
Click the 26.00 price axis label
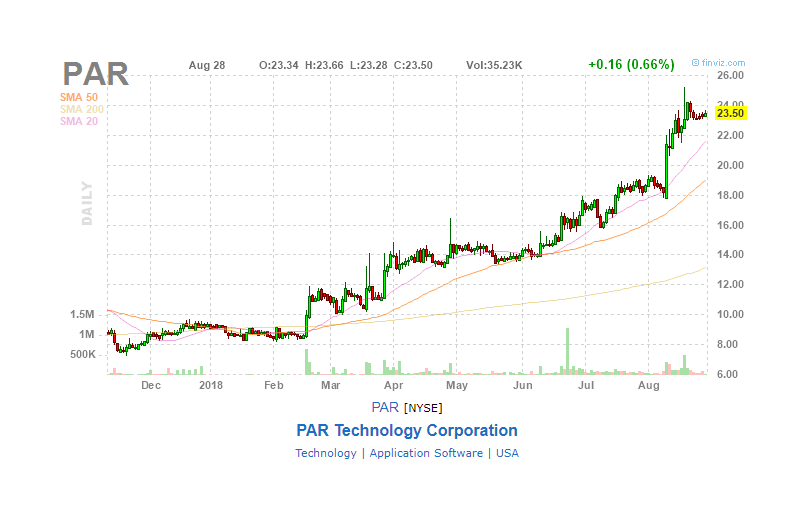(x=731, y=76)
